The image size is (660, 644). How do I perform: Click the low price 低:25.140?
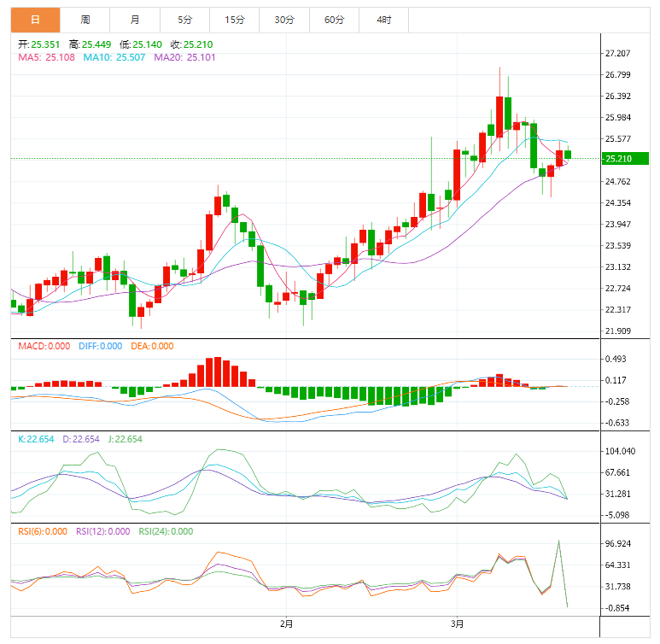click(141, 44)
